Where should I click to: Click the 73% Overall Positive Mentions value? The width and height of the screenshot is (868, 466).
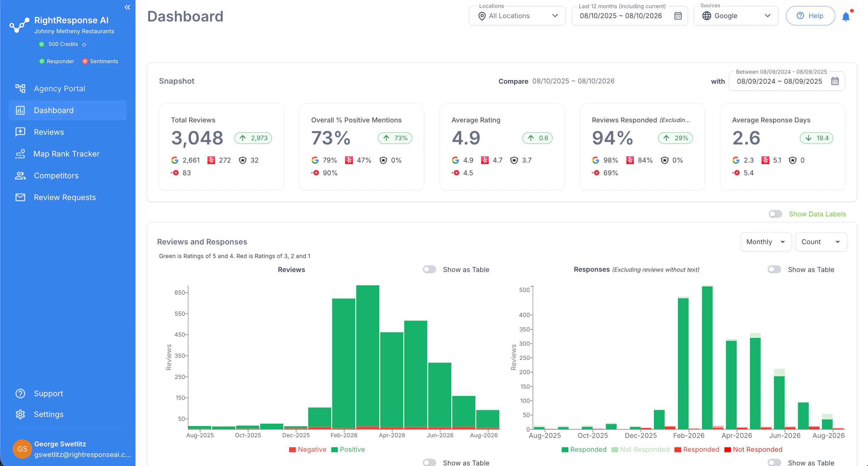[x=331, y=138]
